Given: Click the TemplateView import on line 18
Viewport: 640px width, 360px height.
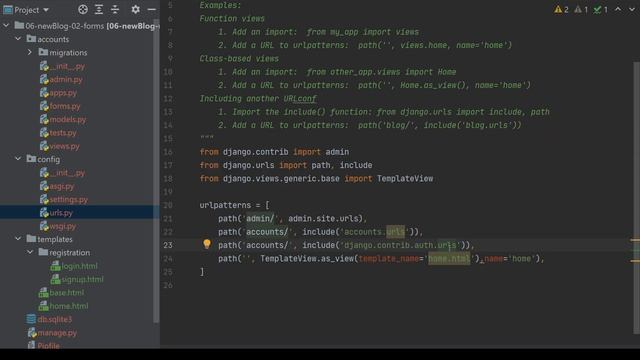Looking at the screenshot, I should coord(405,178).
